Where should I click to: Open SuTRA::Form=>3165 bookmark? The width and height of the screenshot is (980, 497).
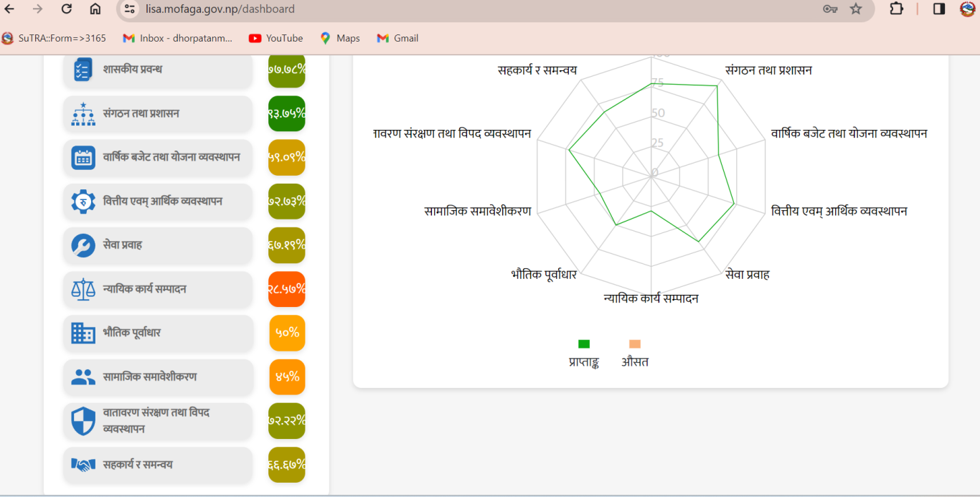click(54, 38)
